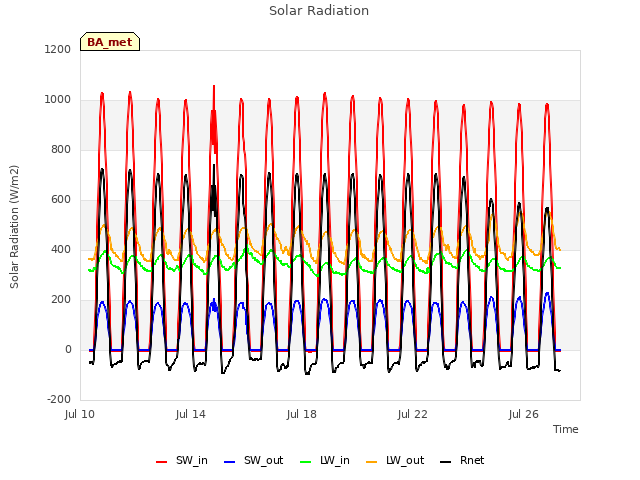This screenshot has width=640, height=480.
Task: Toggle the SW_out legend entry
Action: click(x=253, y=461)
